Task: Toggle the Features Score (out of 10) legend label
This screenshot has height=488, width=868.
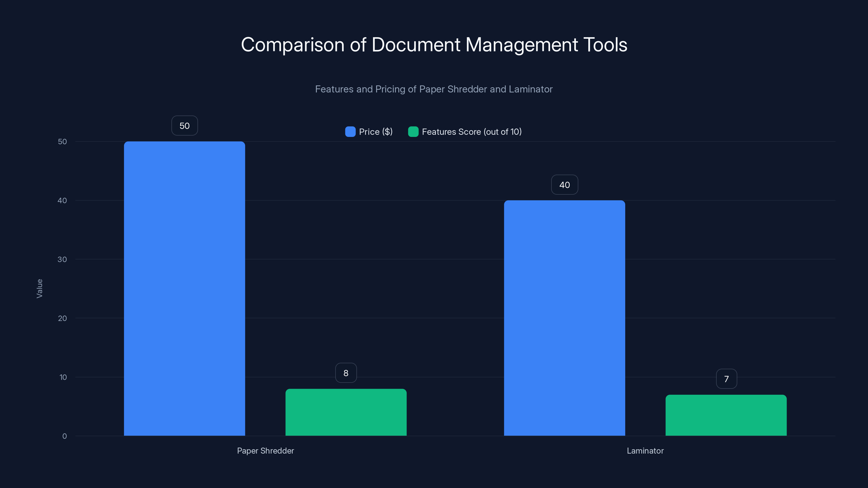Action: click(472, 132)
